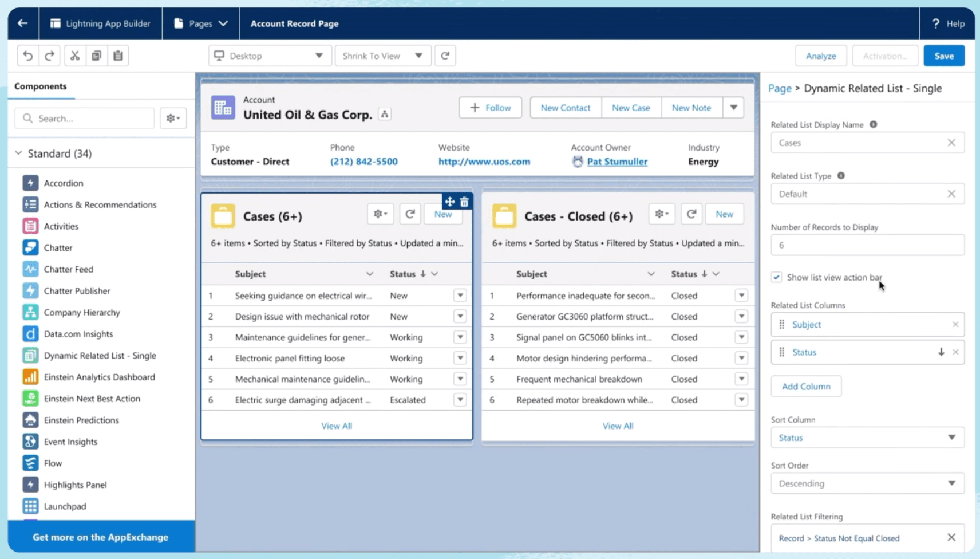
Task: Collapse the Standard (34) components section
Action: click(18, 153)
